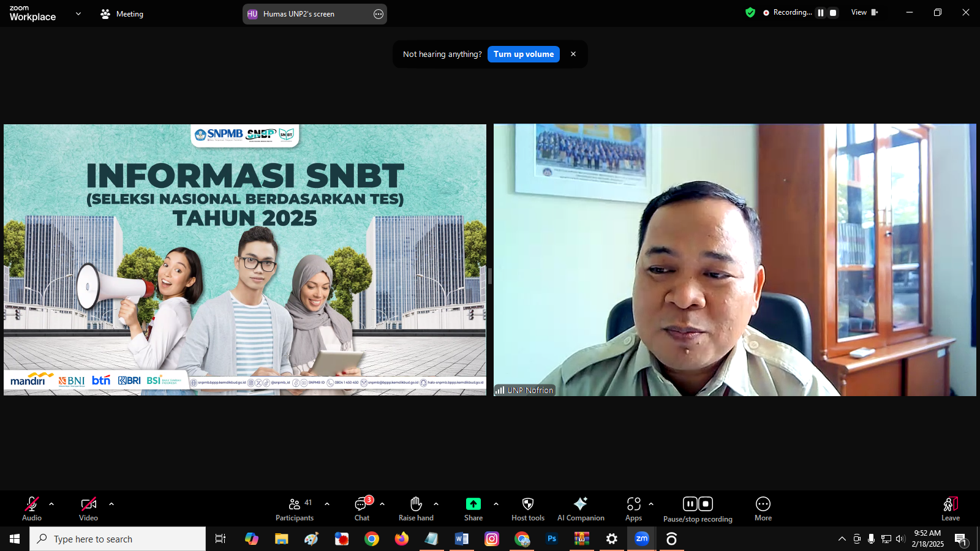Expand the audio options arrow
Screen dimensions: 980x551
point(51,504)
